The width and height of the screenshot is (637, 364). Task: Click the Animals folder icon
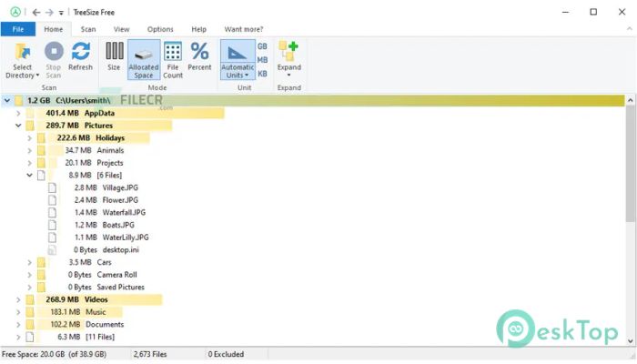tap(41, 150)
